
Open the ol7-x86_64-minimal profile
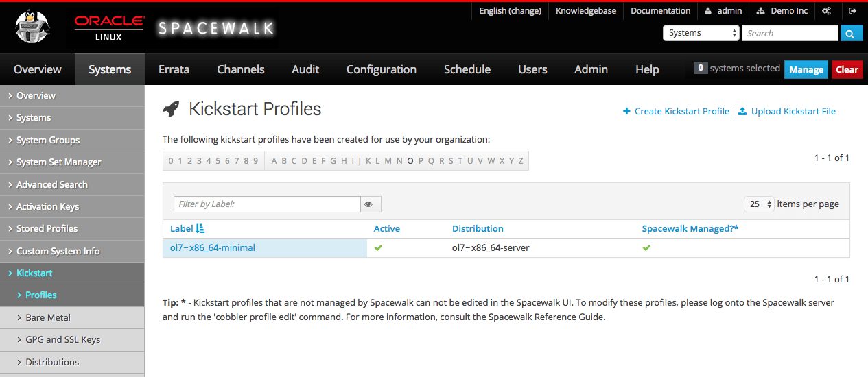tap(213, 247)
